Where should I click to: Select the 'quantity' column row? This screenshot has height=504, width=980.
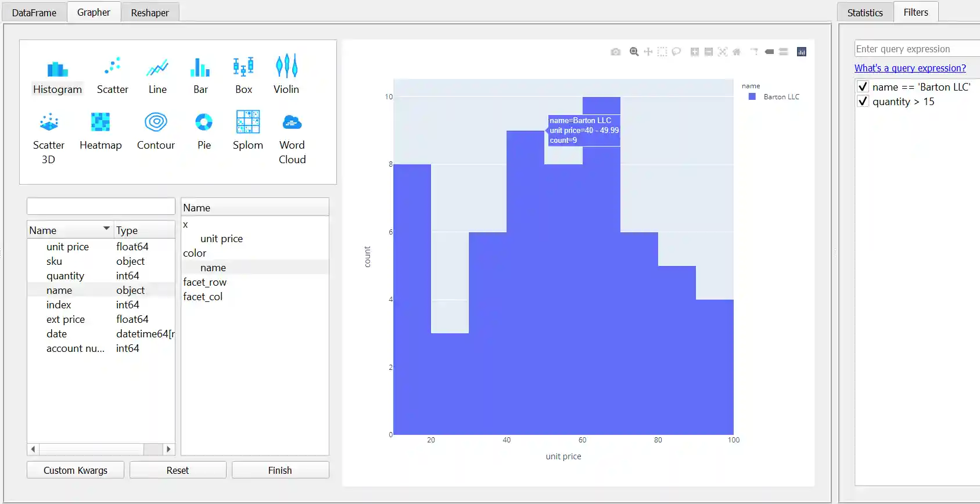(101, 276)
